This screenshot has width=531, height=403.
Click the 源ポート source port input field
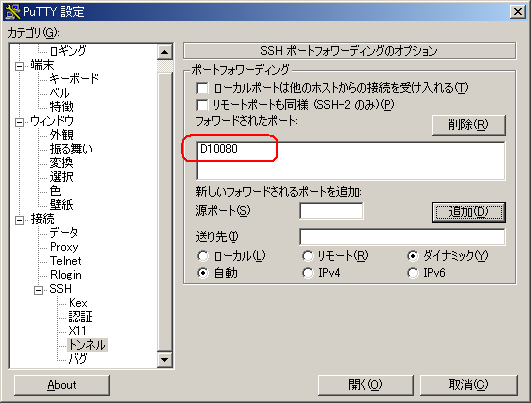tap(331, 211)
